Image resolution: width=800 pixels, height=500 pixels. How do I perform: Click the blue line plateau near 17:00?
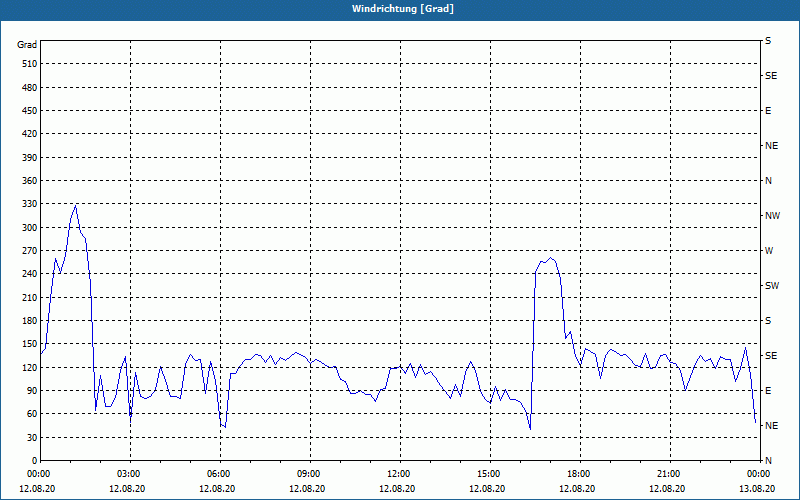[550, 259]
